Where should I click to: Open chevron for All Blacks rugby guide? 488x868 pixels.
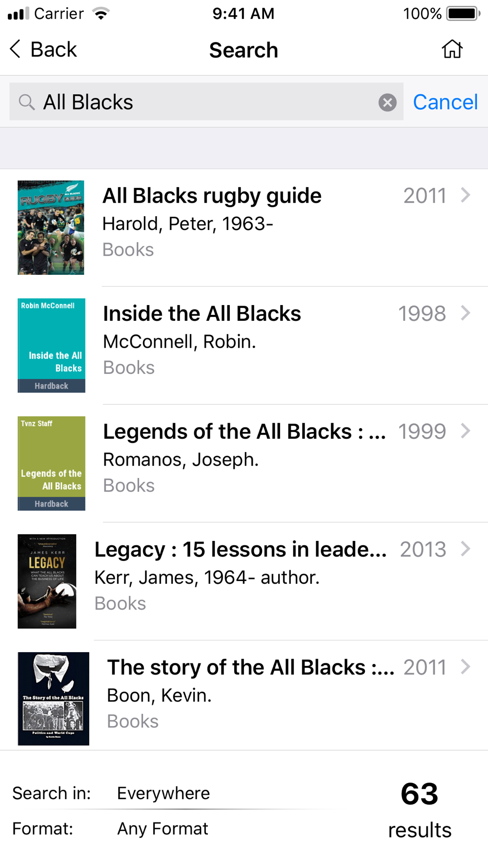[466, 195]
